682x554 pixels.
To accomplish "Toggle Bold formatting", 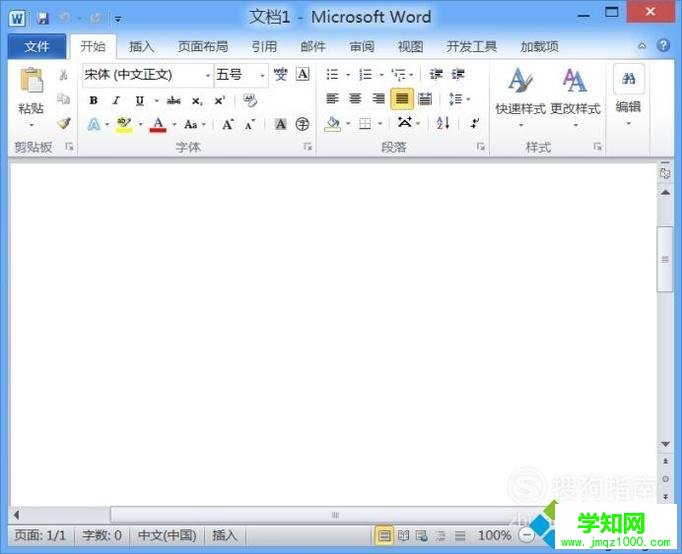I will pos(93,101).
